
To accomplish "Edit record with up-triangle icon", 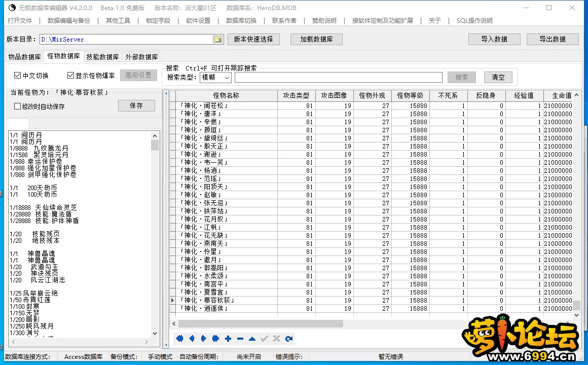I will click(252, 338).
